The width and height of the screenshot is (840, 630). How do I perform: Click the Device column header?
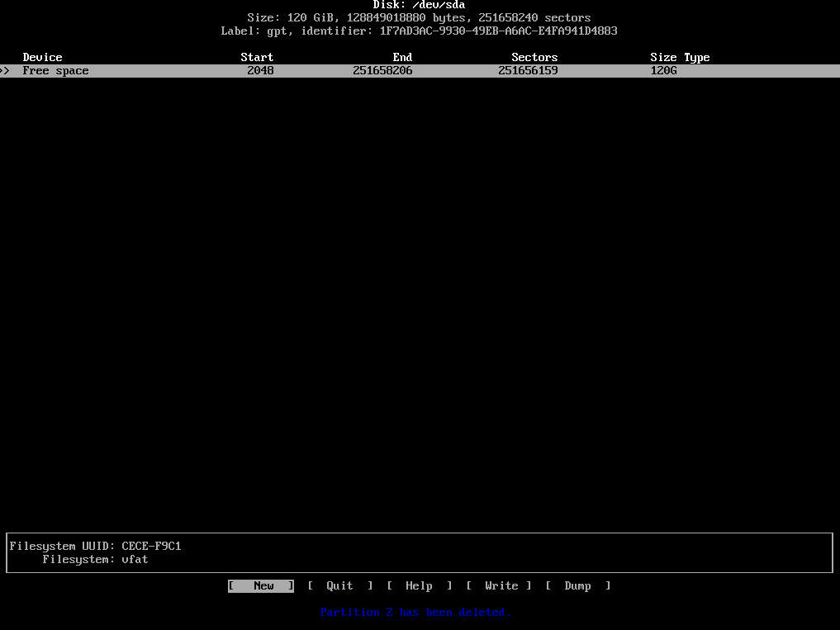42,58
